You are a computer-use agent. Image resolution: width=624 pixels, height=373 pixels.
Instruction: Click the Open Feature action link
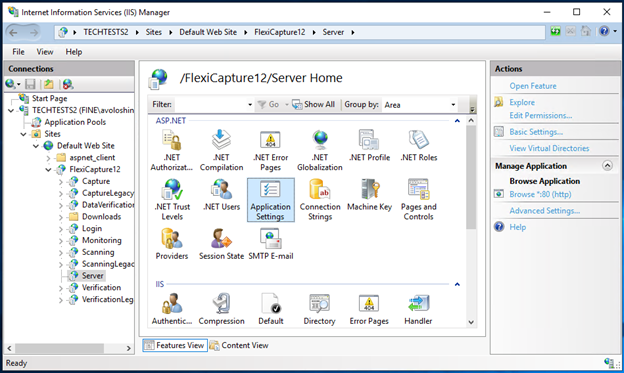tap(533, 86)
